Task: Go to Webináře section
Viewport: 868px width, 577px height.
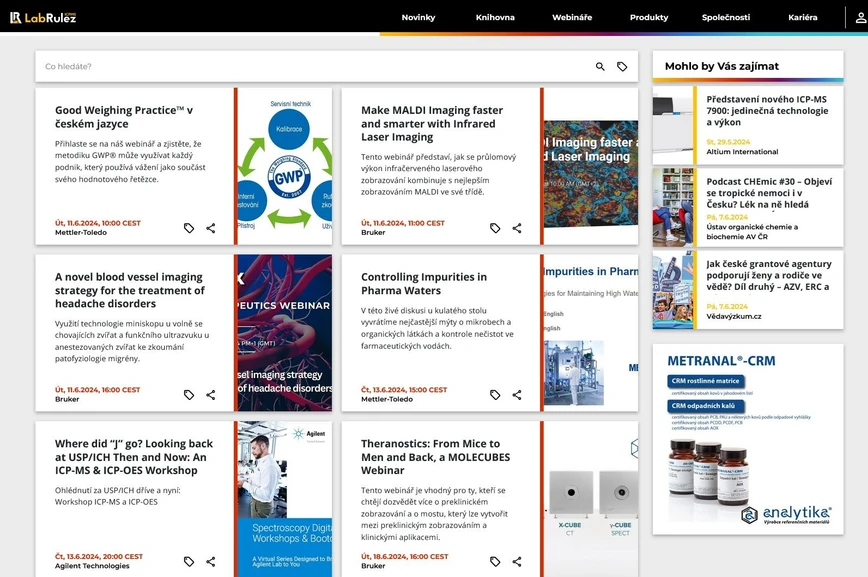Action: [x=572, y=17]
